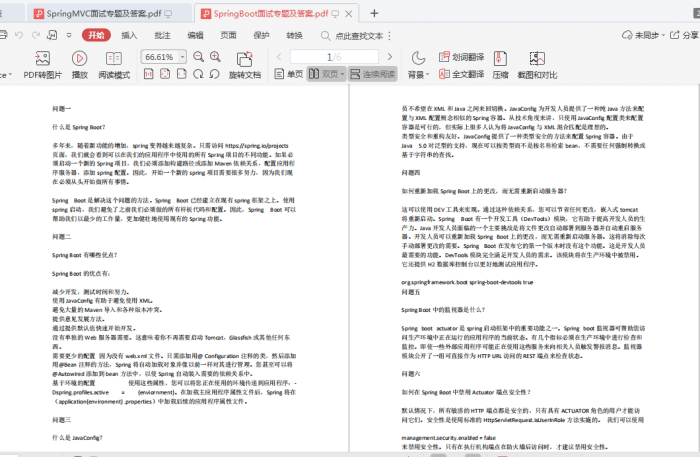The height and width of the screenshot is (457, 700).
Task: Go to next page arrow
Action: [x=390, y=57]
